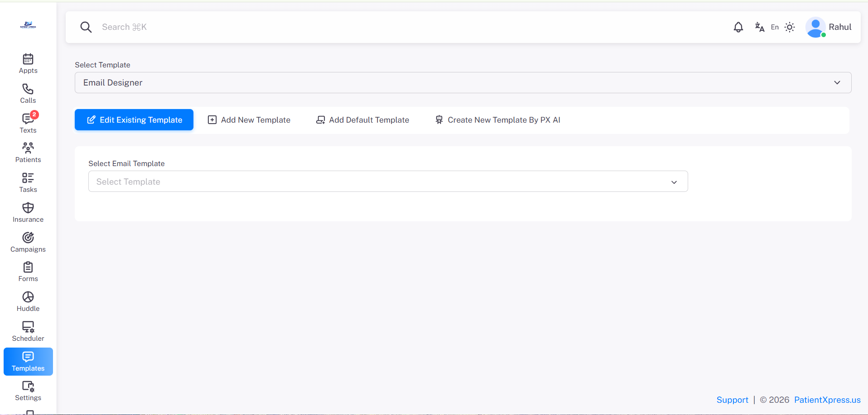Open the Support link in the footer
This screenshot has height=415, width=868.
point(732,400)
